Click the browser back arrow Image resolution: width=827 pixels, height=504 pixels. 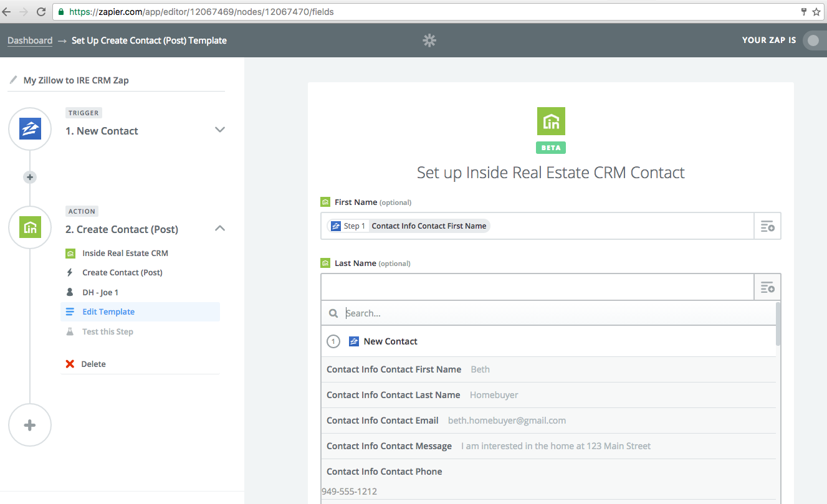[x=6, y=12]
